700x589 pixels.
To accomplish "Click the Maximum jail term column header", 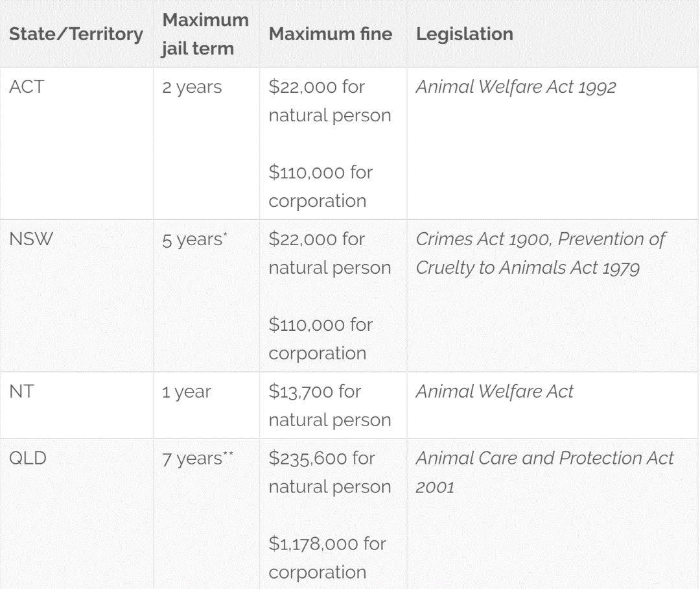I will pos(205,34).
